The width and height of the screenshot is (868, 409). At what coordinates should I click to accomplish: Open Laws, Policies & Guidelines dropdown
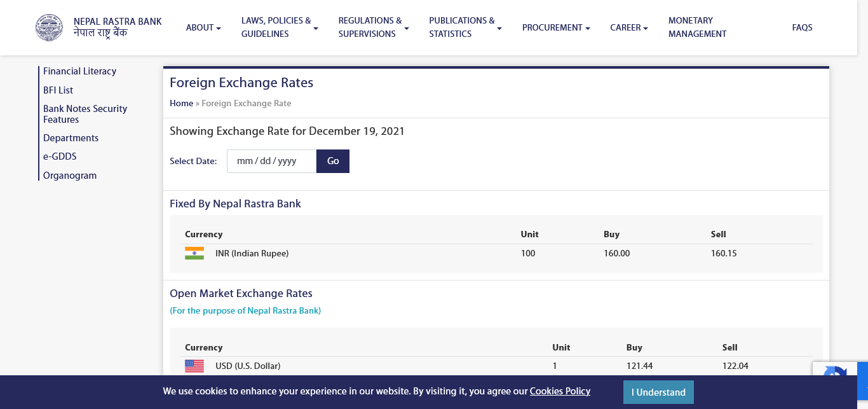click(280, 27)
